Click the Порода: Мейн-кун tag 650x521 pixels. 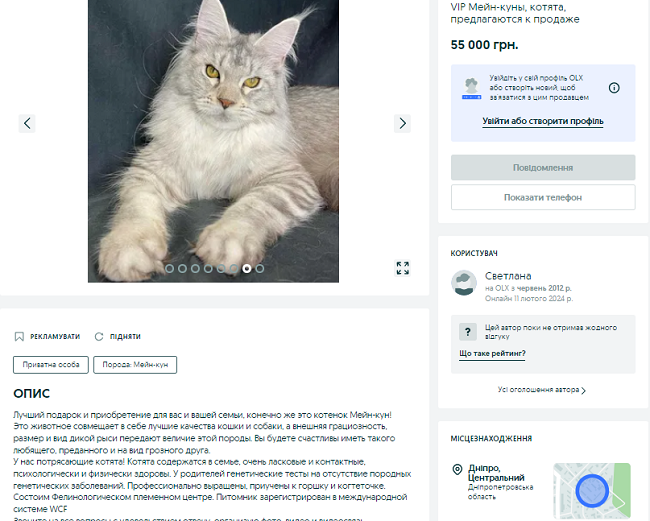click(135, 365)
